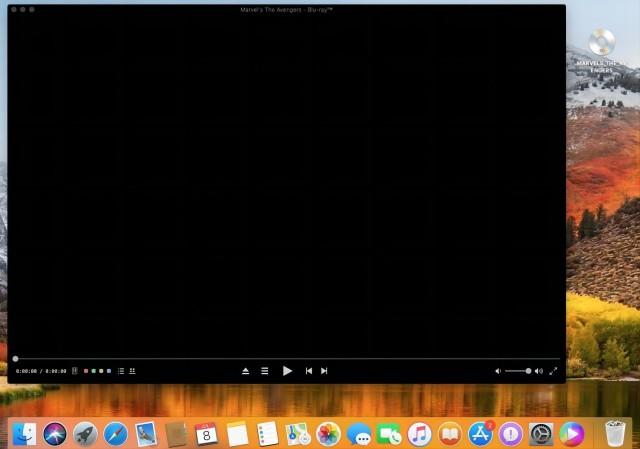
Task: Open the Blu-ray Player app icon in Dock
Action: pos(571,434)
